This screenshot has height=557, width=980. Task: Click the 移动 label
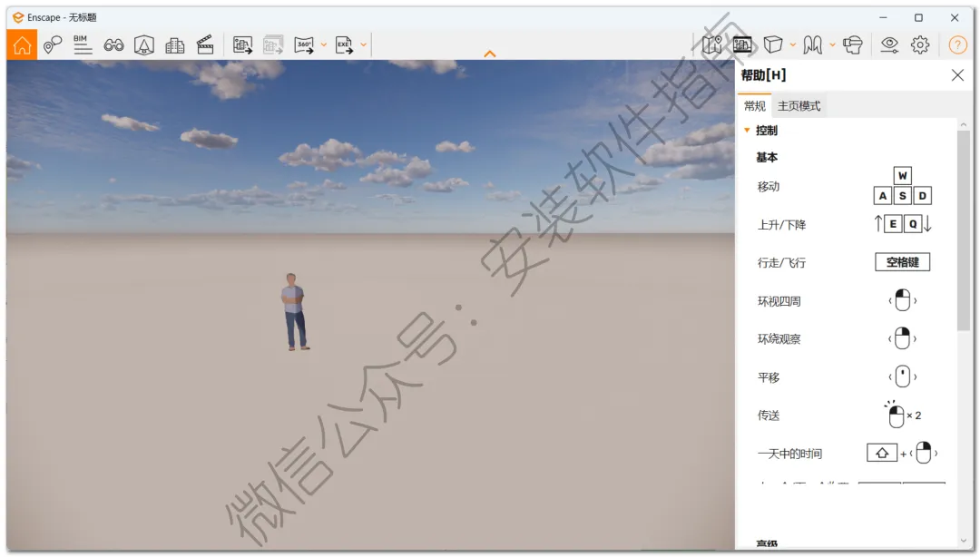(x=769, y=187)
